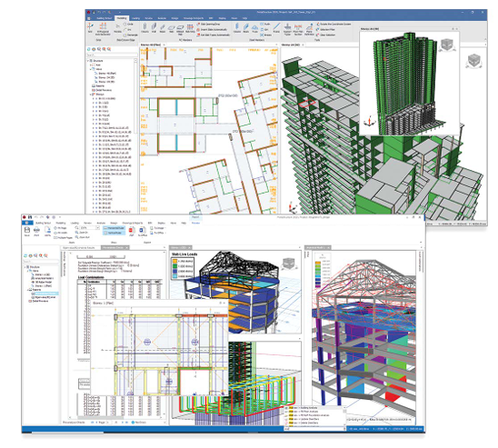Select the Axis tool in upper window ribbon
The image size is (498, 448).
90,27
